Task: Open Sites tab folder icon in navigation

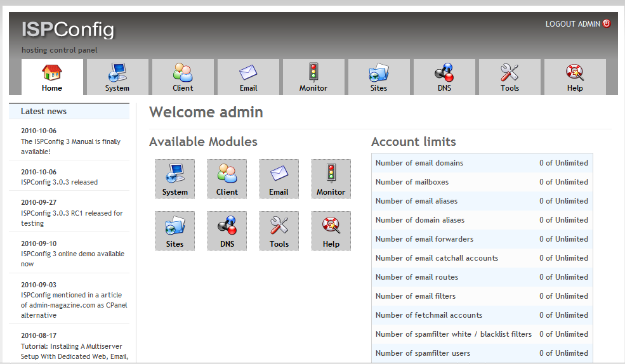Action: (378, 72)
